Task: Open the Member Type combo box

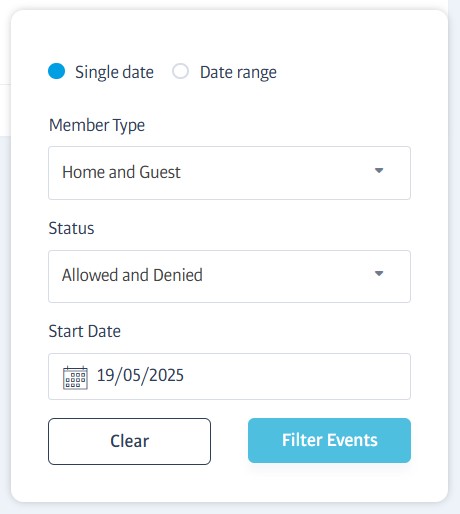Action: pyautogui.click(x=229, y=173)
